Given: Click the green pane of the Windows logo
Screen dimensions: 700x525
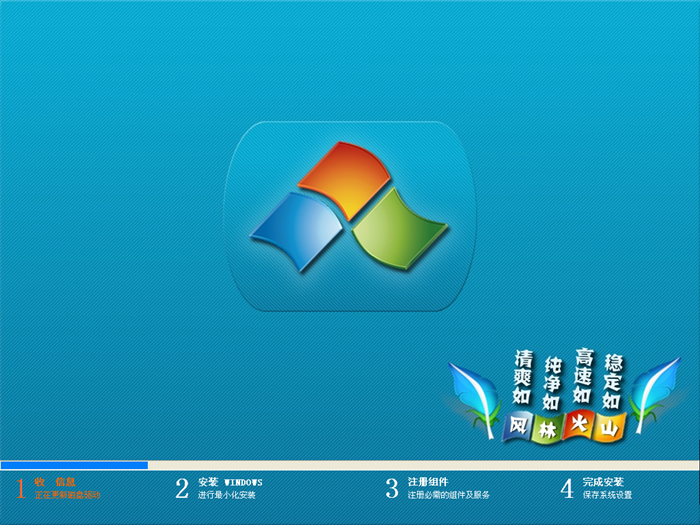Looking at the screenshot, I should 399,229.
